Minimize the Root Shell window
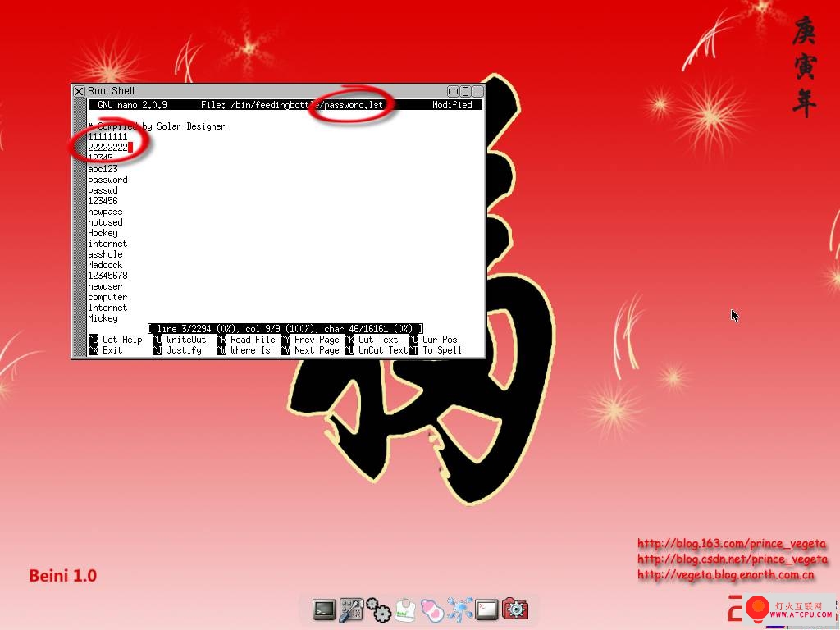 pyautogui.click(x=453, y=91)
